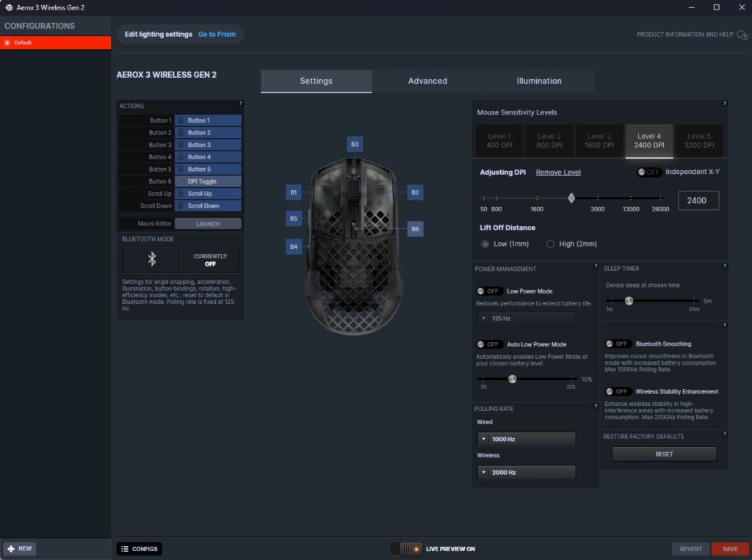Click the SteelSeries logo in title bar
The image size is (752, 560).
point(9,7)
